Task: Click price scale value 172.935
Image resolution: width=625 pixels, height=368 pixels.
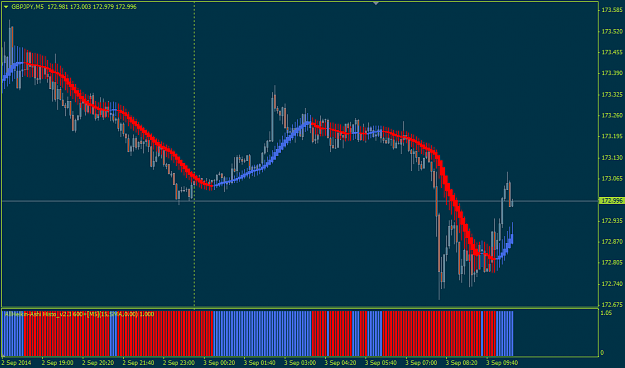Action: point(612,220)
